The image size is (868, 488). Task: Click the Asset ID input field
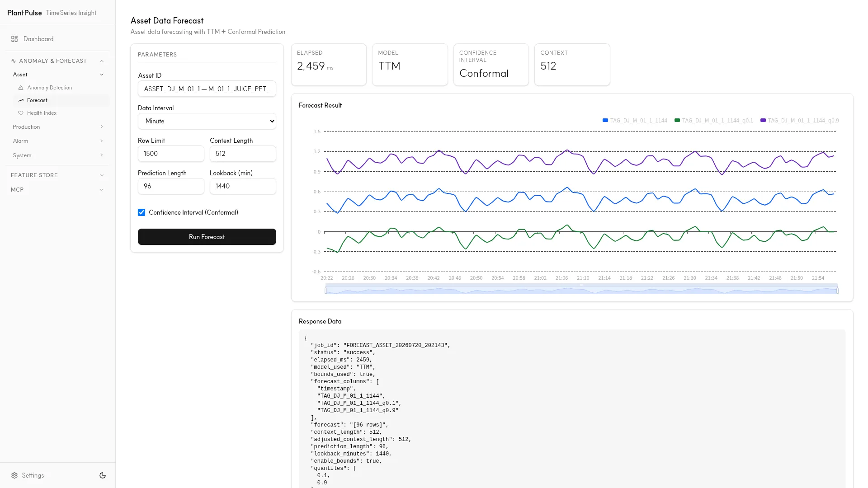click(x=207, y=89)
